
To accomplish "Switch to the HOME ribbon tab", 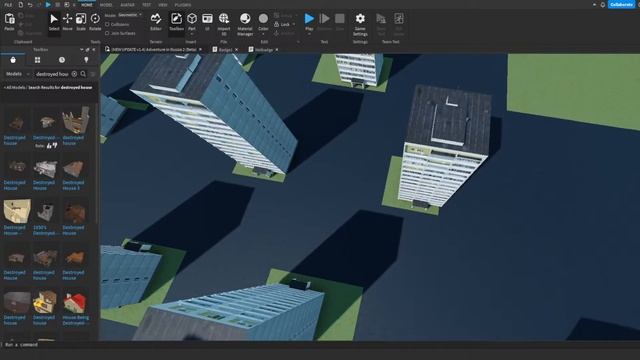I will [x=87, y=5].
